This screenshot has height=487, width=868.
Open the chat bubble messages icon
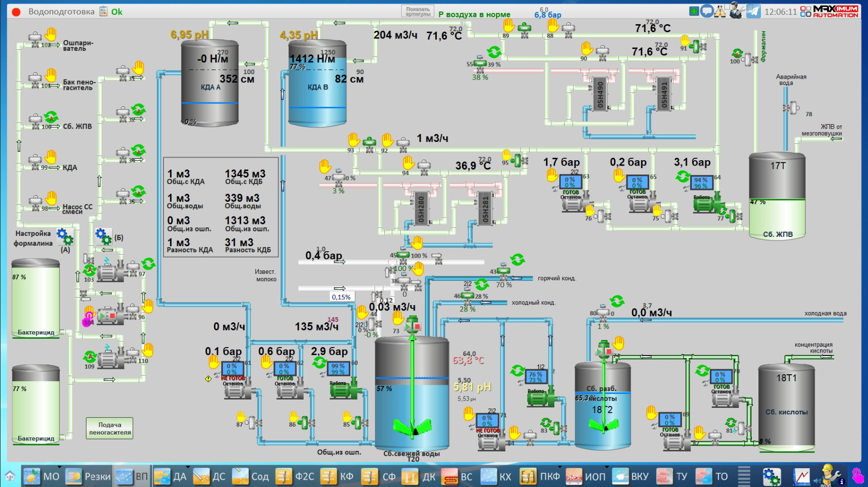[707, 11]
